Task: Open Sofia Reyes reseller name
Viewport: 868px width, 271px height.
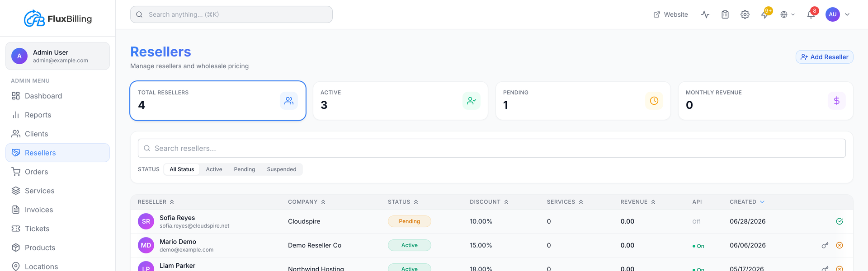Action: coord(177,218)
